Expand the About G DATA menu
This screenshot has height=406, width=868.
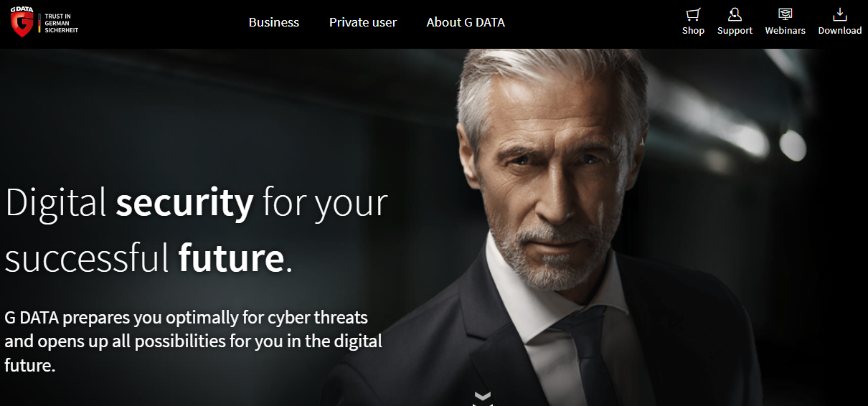(x=466, y=22)
